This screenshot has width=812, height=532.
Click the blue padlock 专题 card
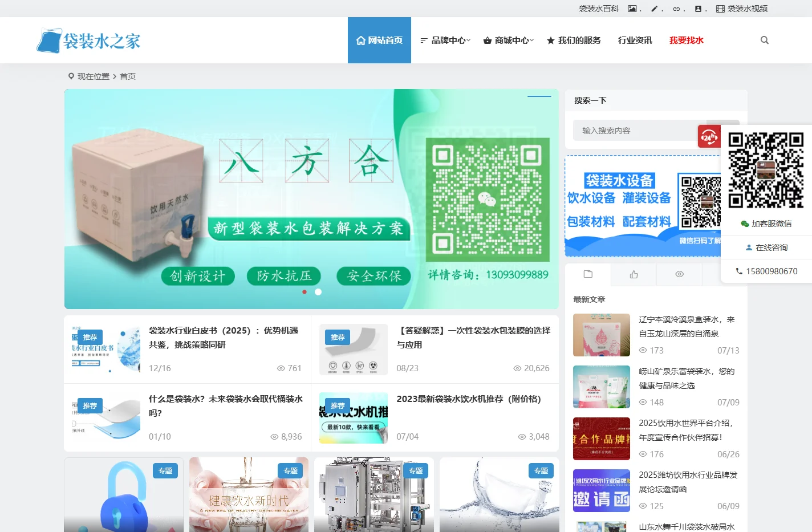(124, 494)
